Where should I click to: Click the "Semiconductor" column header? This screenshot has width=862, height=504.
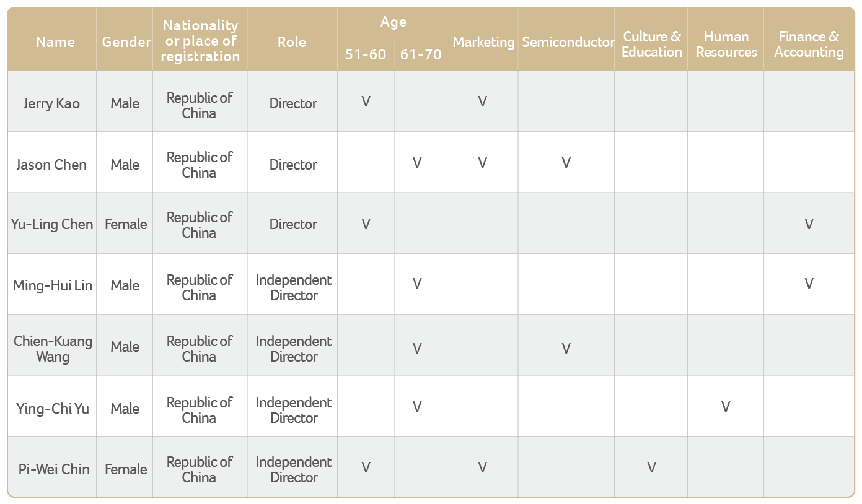pos(568,42)
